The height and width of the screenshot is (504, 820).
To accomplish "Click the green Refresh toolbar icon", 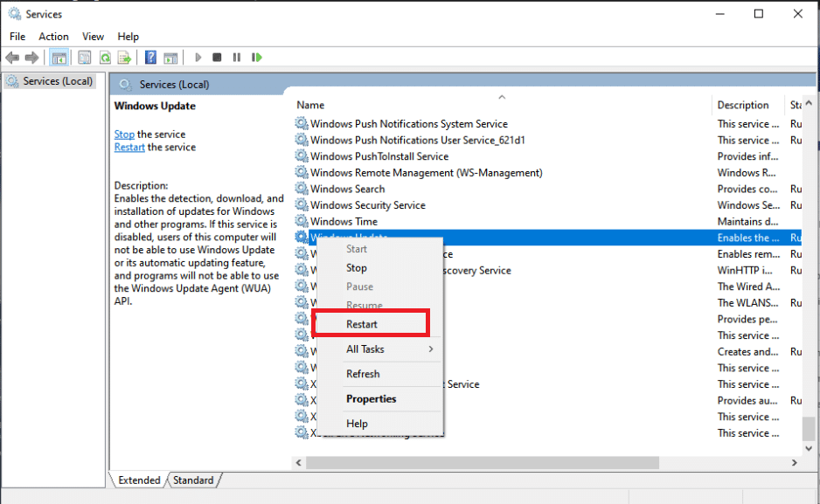I will point(105,58).
